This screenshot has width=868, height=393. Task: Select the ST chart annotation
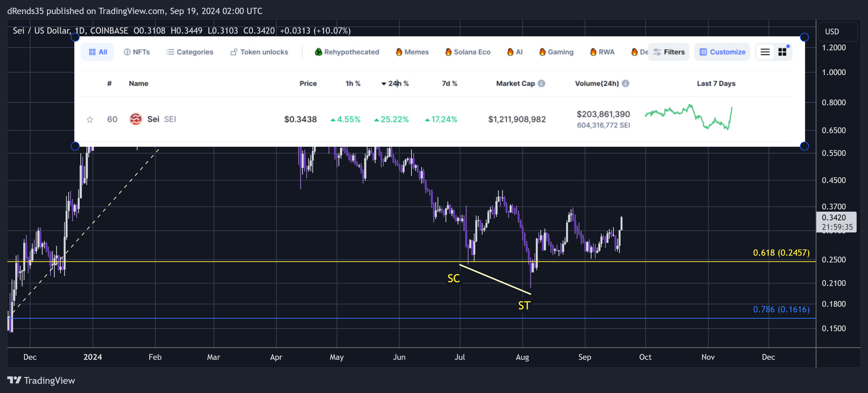(x=524, y=306)
